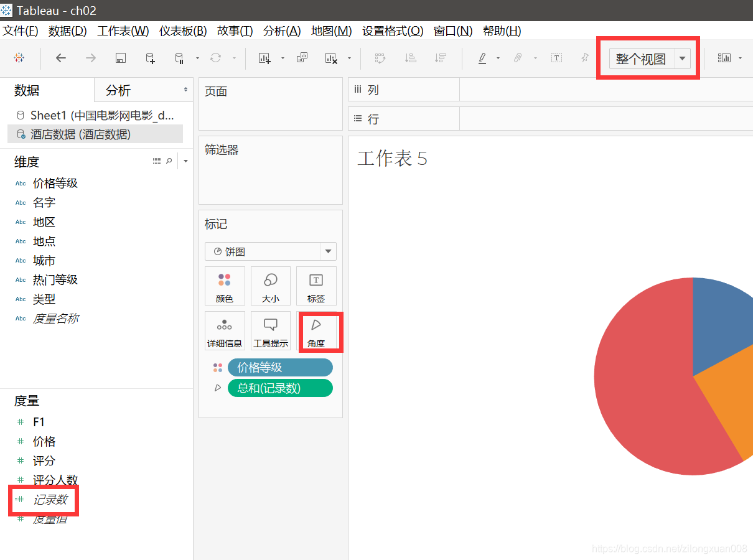Swap rows and columns icon

(380, 58)
